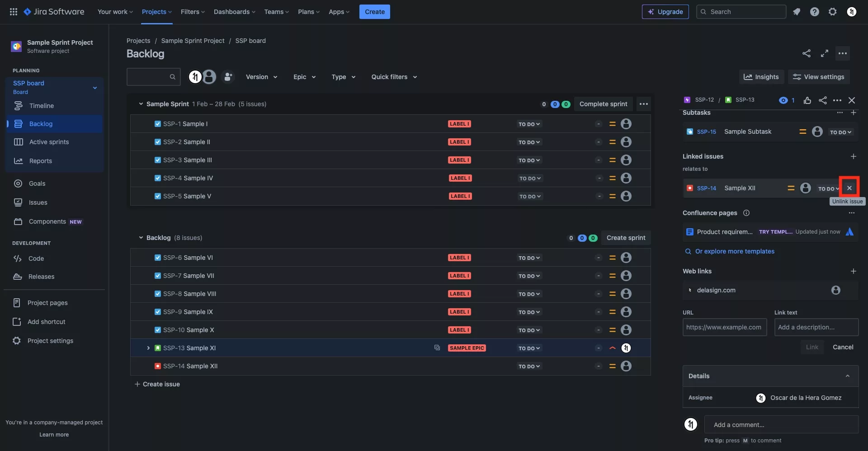Collapse the Details section
This screenshot has width=868, height=451.
pyautogui.click(x=848, y=376)
